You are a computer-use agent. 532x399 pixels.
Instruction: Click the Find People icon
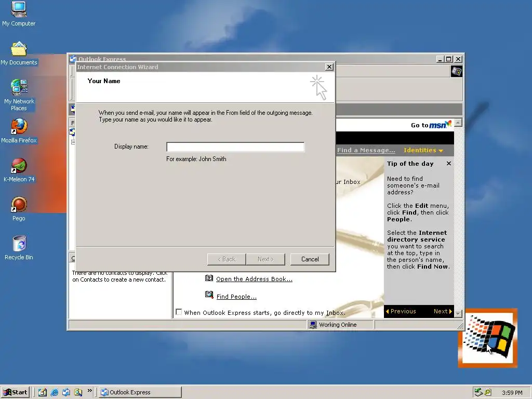[209, 295]
